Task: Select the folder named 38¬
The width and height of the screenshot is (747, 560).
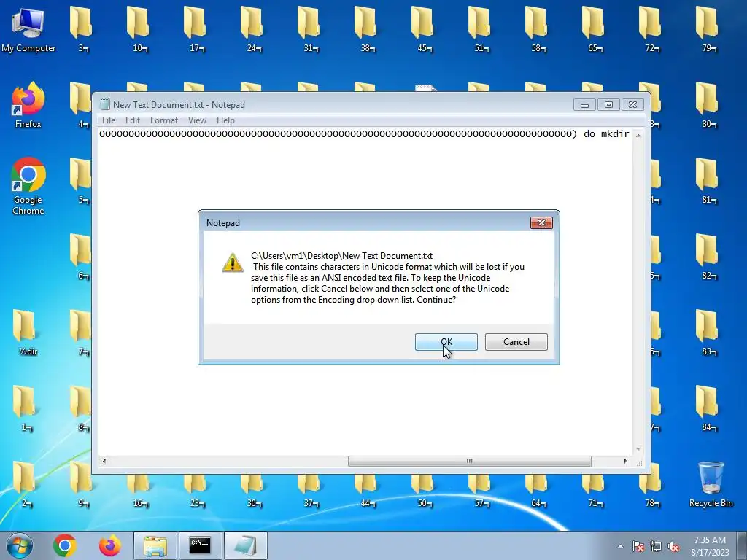Action: [367, 28]
